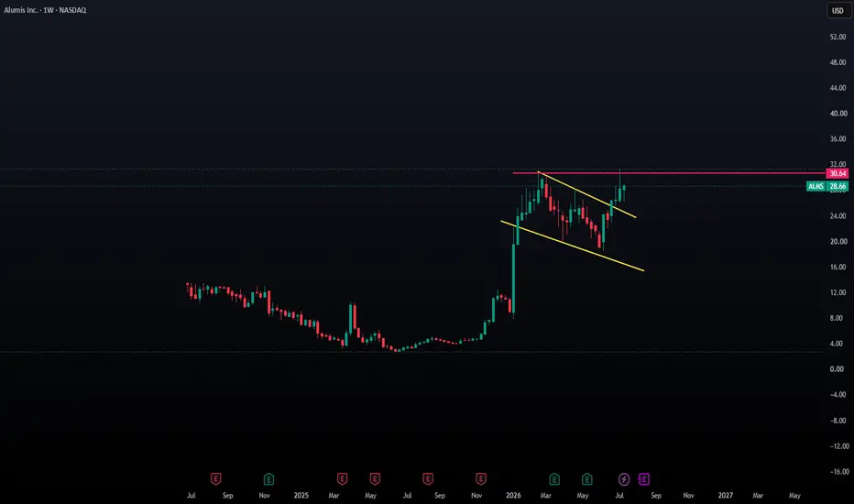Click the red 30.64 price label
This screenshot has height=504, width=854.
click(838, 173)
